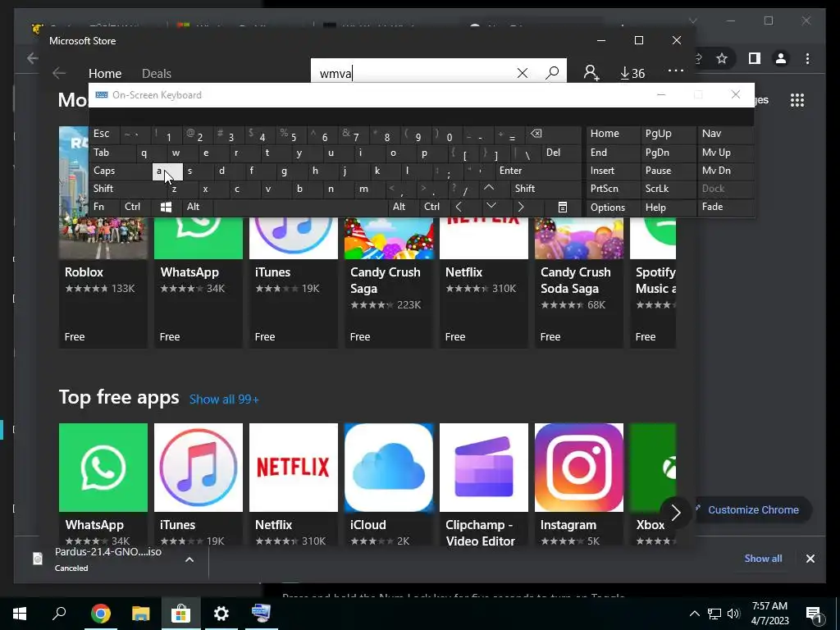Open File Explorer from taskbar

point(140,614)
